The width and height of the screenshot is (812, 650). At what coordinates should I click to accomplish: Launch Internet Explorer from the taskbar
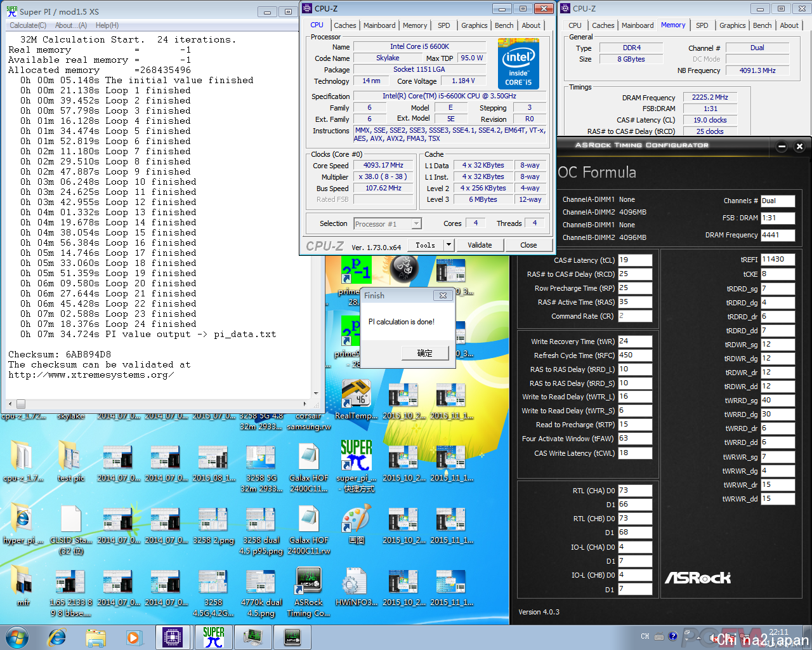point(57,637)
